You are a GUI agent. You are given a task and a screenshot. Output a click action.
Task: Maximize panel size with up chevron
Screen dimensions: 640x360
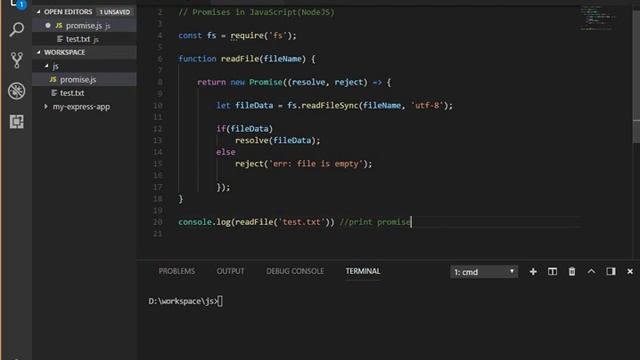591,272
